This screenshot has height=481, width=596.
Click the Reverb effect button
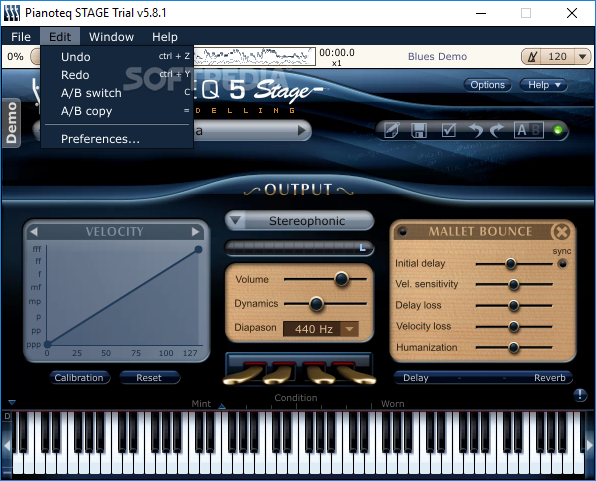click(x=550, y=378)
